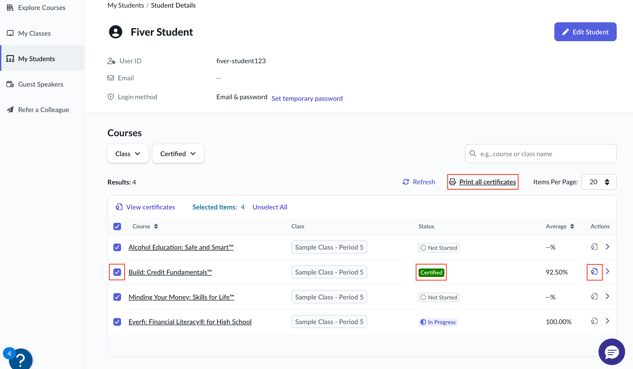
Task: Expand Alcohol Education row with chevron arrow
Action: tap(608, 247)
